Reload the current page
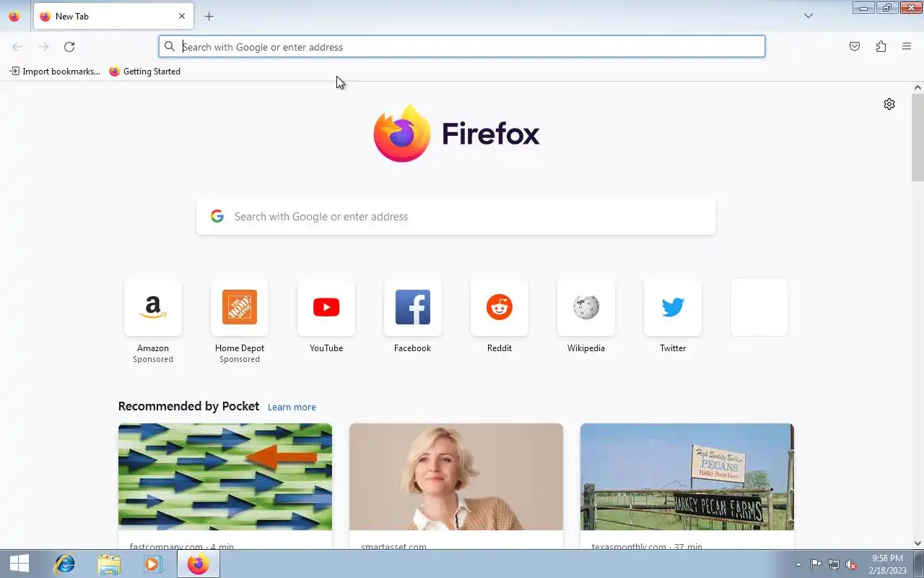The width and height of the screenshot is (924, 578). point(69,47)
